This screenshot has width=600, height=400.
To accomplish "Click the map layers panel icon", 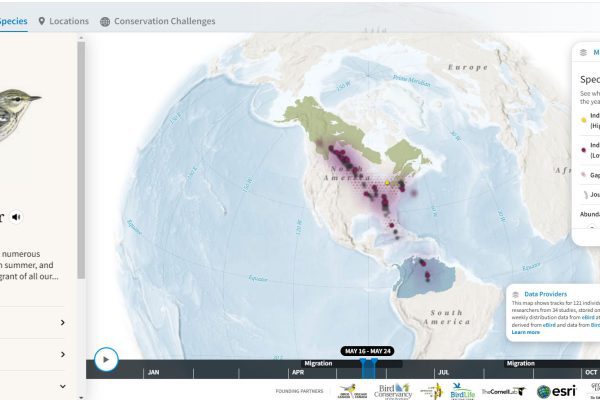I will 583,52.
